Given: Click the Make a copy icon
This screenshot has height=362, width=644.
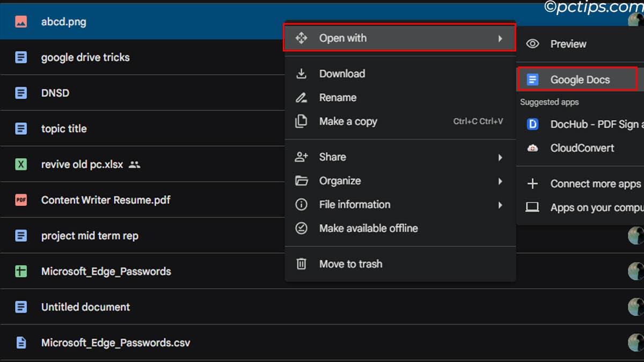Looking at the screenshot, I should point(302,121).
